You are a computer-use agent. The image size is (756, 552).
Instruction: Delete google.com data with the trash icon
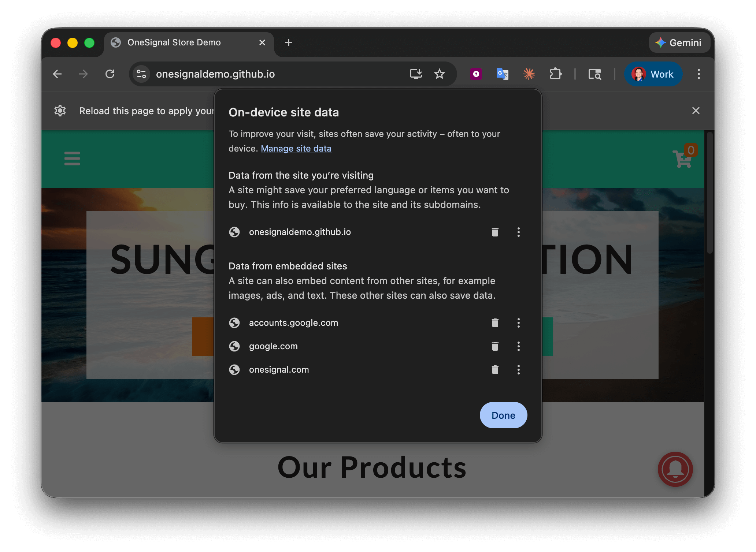495,346
